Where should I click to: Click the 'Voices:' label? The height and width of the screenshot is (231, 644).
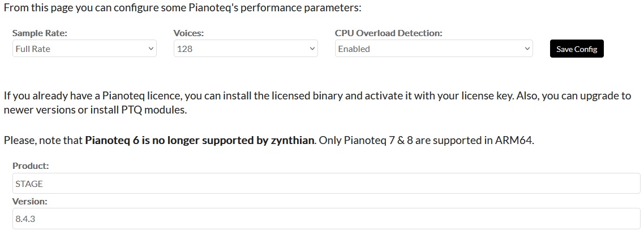point(188,33)
